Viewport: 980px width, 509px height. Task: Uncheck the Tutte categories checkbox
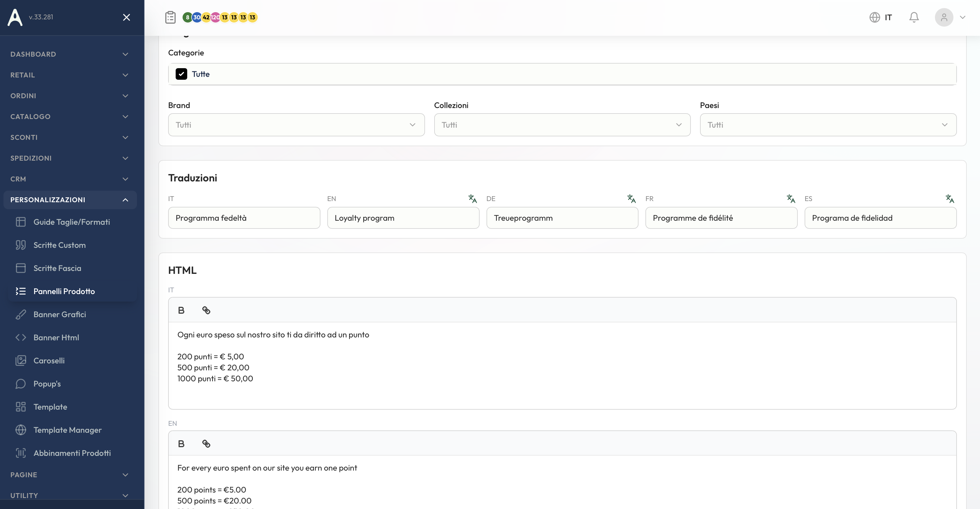[x=181, y=74]
